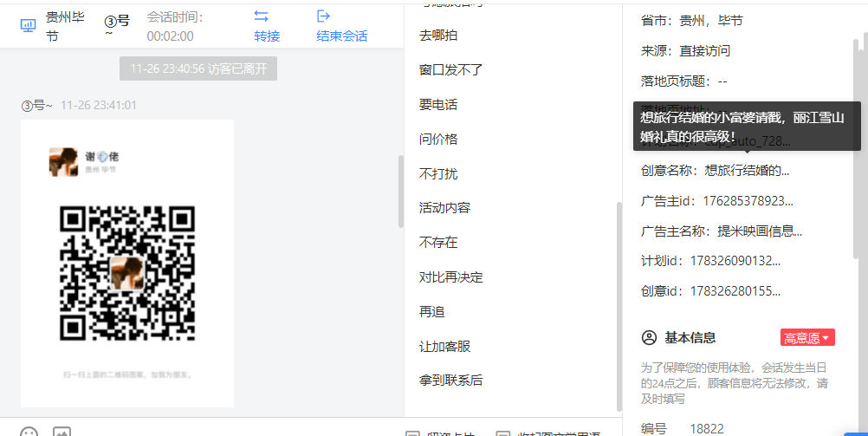This screenshot has width=868, height=436.
Task: Click the visitor location 贵州毕节 in header
Action: pyautogui.click(x=65, y=27)
